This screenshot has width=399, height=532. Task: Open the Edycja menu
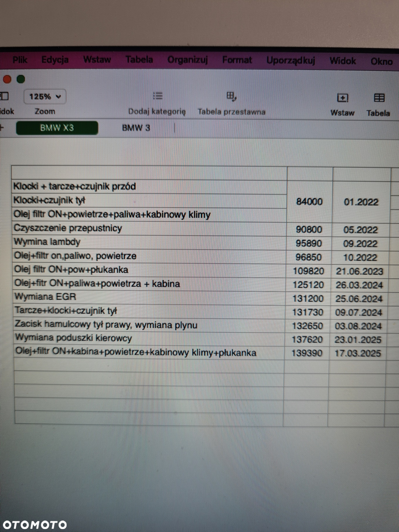pyautogui.click(x=55, y=60)
